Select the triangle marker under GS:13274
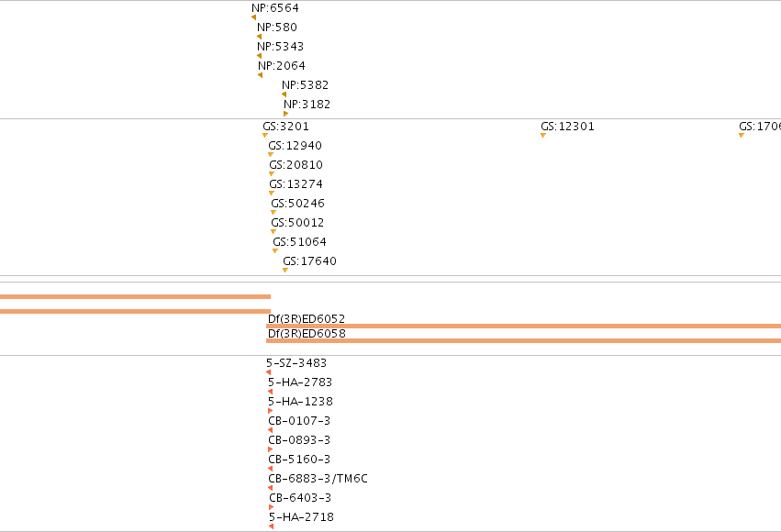Image resolution: width=781 pixels, height=532 pixels. click(272, 194)
